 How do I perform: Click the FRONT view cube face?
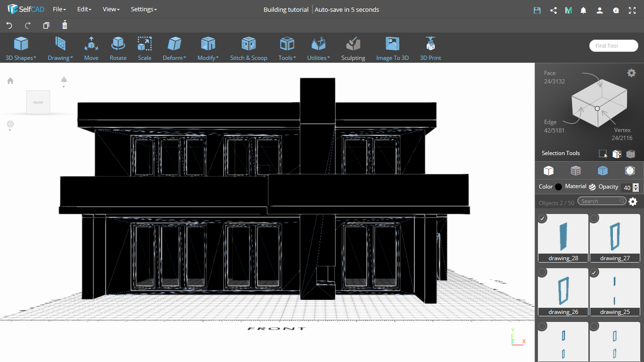pyautogui.click(x=38, y=102)
